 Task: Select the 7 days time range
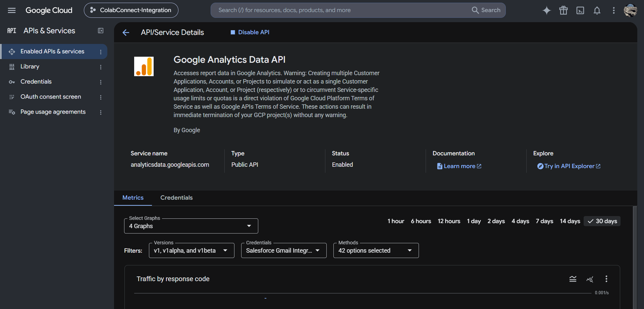coord(544,221)
